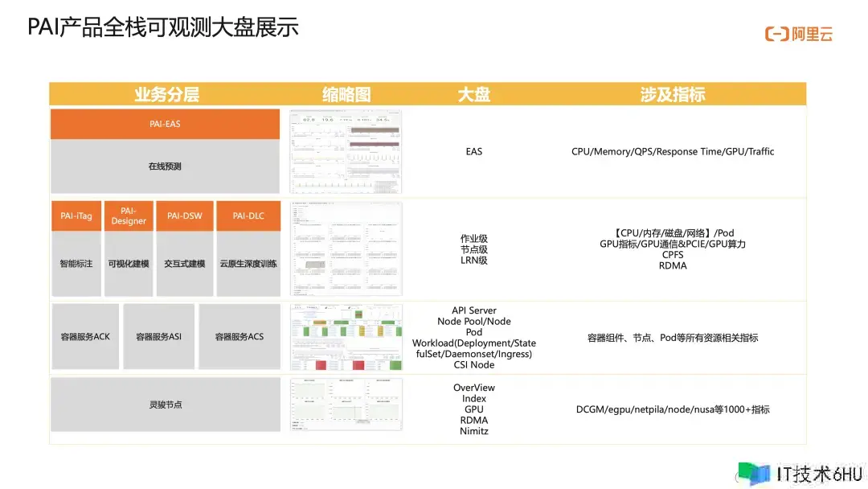Click the GPU line below Index
The image size is (868, 489).
pos(474,409)
